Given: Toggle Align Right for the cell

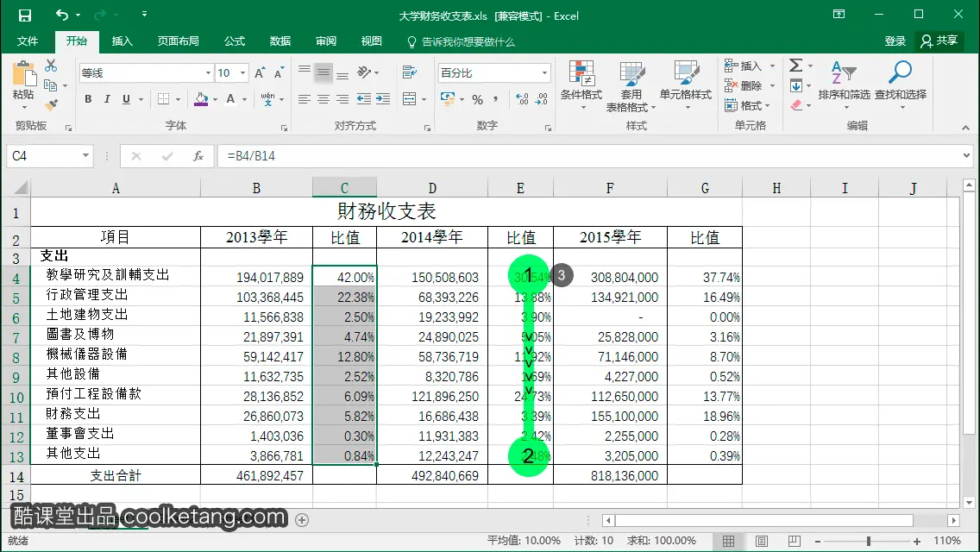Looking at the screenshot, I should [342, 99].
